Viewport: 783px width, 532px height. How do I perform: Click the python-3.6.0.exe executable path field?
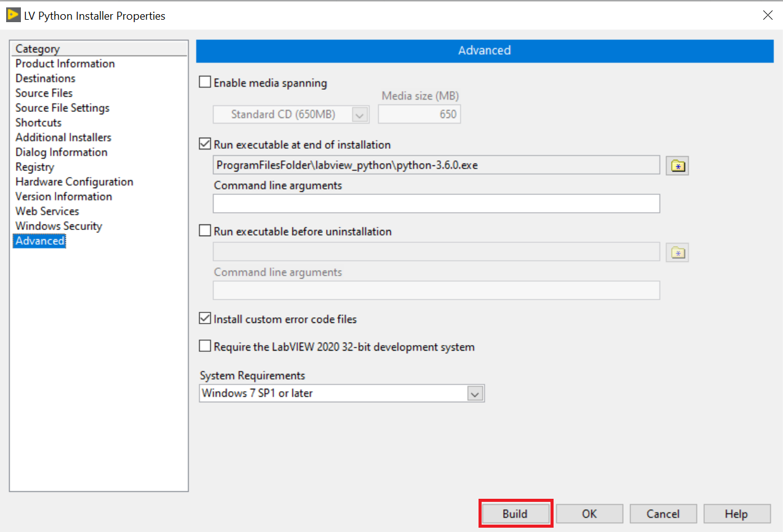(437, 165)
